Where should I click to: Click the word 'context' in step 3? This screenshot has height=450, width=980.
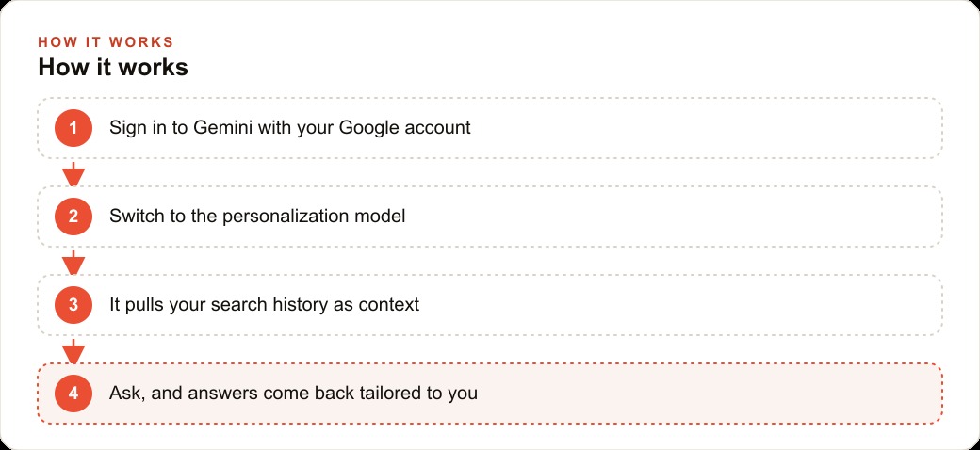tap(389, 305)
